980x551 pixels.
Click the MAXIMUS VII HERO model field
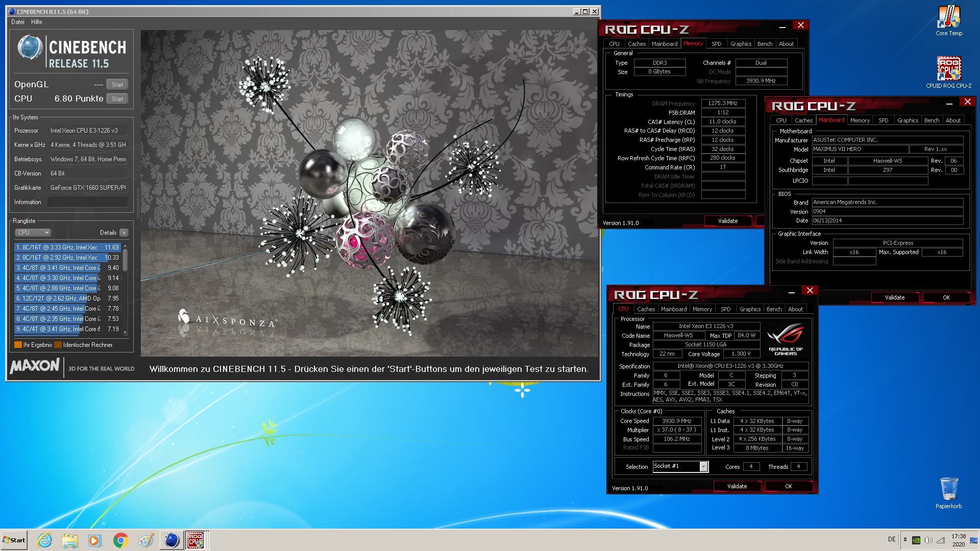(x=860, y=149)
